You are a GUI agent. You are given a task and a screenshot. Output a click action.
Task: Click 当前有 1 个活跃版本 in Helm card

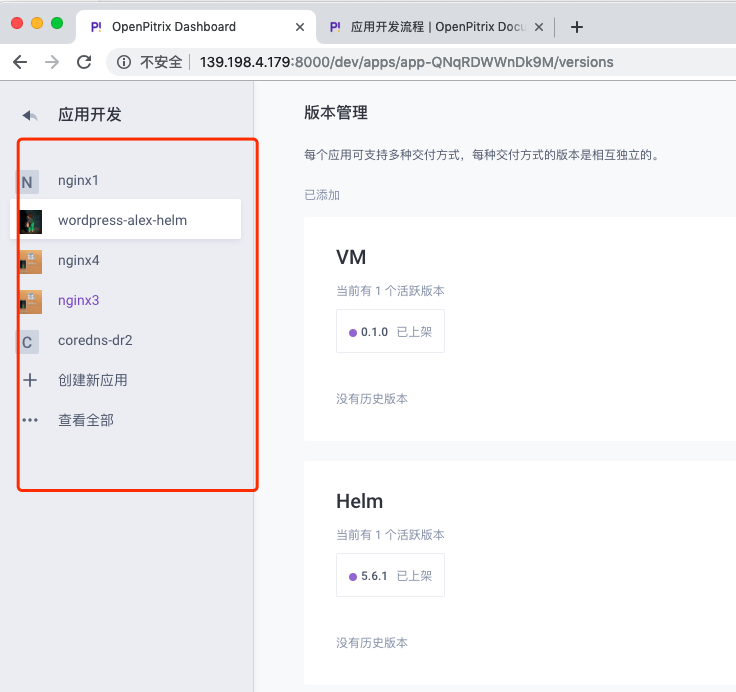pyautogui.click(x=390, y=535)
